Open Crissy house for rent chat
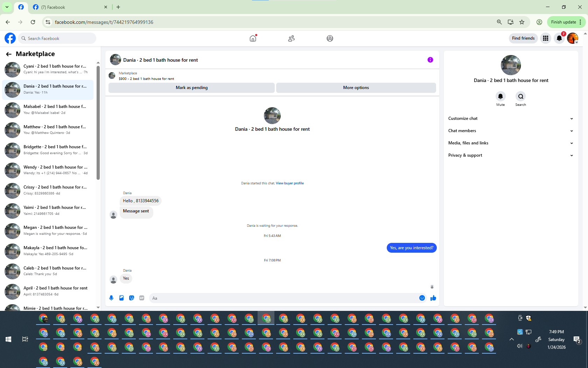This screenshot has height=368, width=588. (x=48, y=190)
